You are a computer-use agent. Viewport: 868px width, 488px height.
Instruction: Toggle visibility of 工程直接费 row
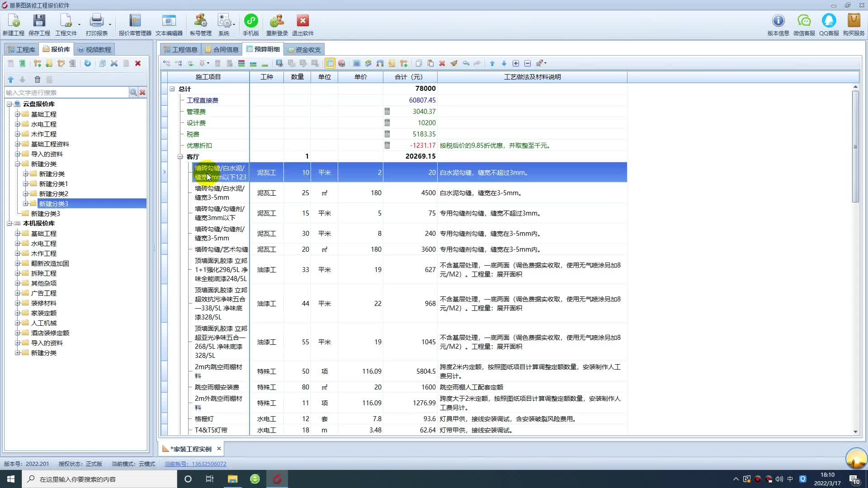pos(181,99)
